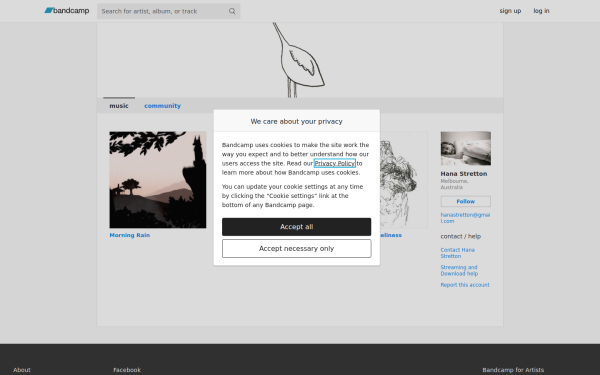Click the Morning Rain title link
This screenshot has width=600, height=375.
(130, 235)
